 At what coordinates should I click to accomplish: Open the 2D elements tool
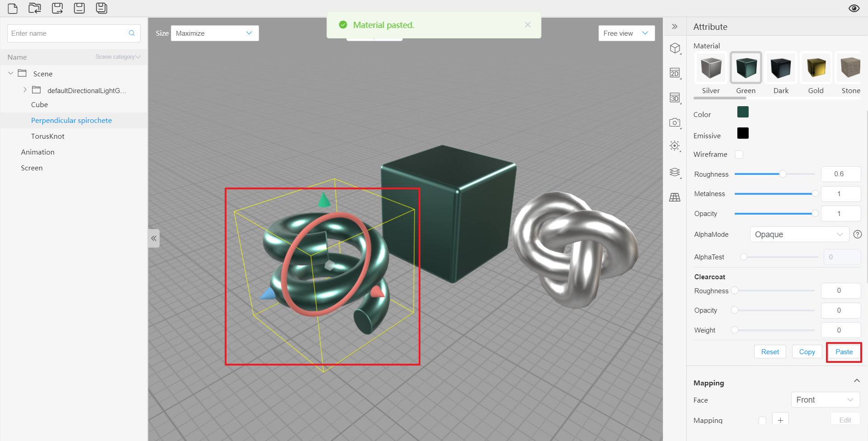coord(675,73)
